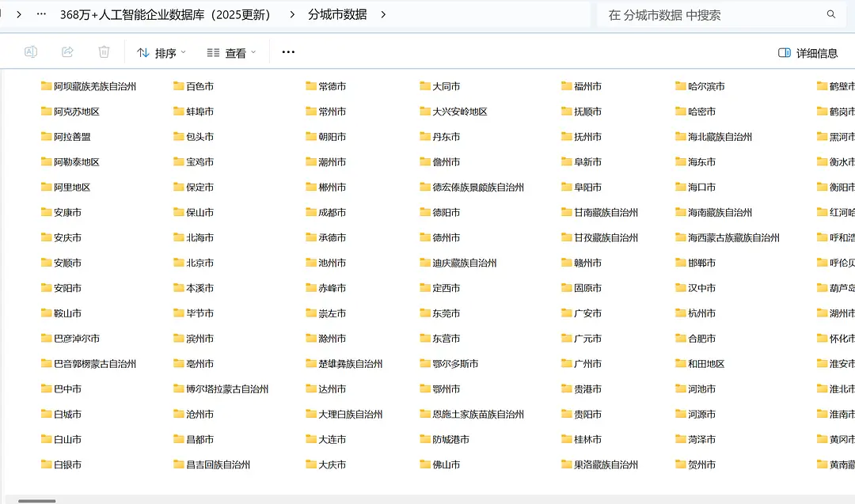This screenshot has width=855, height=504.
Task: Select the 德宏傣族景颇族自治州 folder name
Action: 478,188
